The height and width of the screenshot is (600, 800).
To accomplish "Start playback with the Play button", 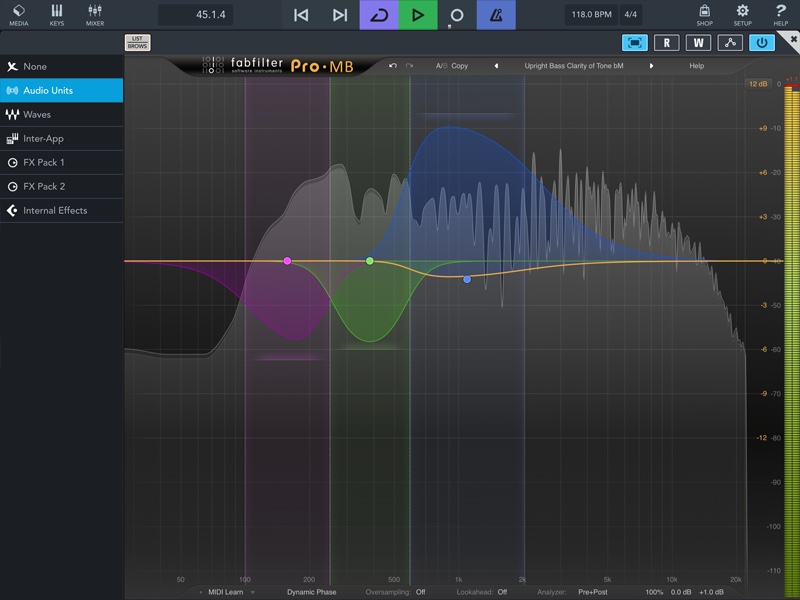I will (418, 15).
